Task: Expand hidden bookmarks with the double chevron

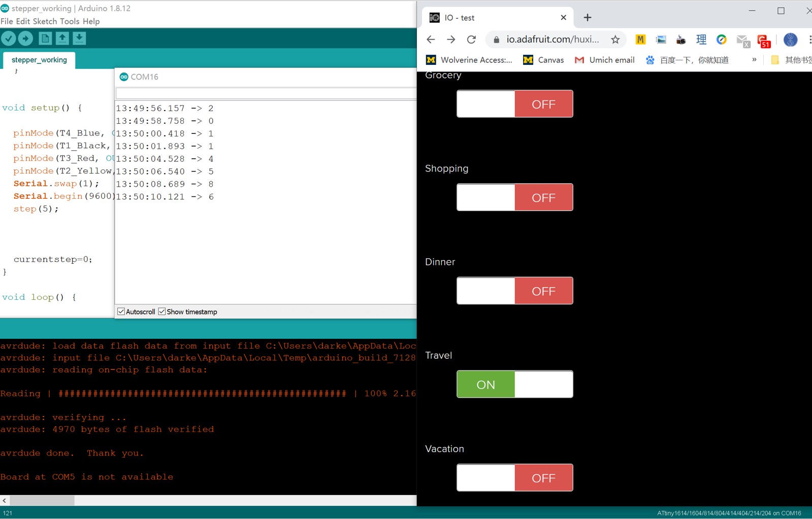Action: (x=754, y=60)
